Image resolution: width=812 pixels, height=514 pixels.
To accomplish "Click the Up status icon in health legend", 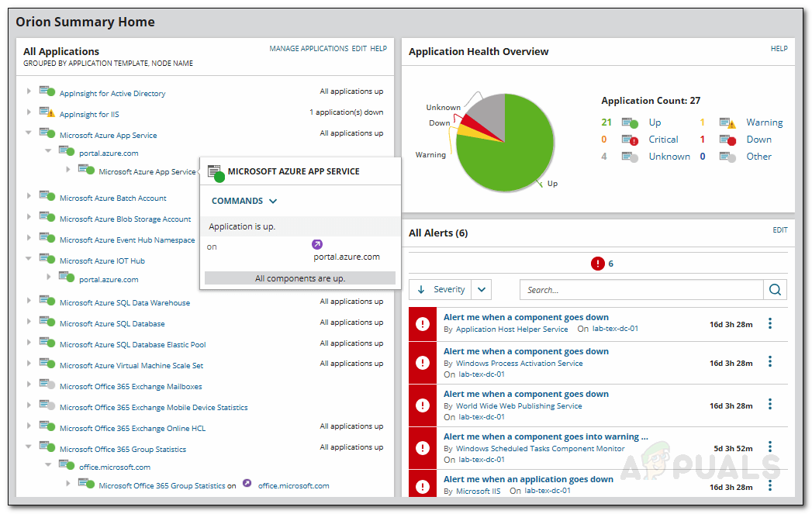I will point(631,123).
